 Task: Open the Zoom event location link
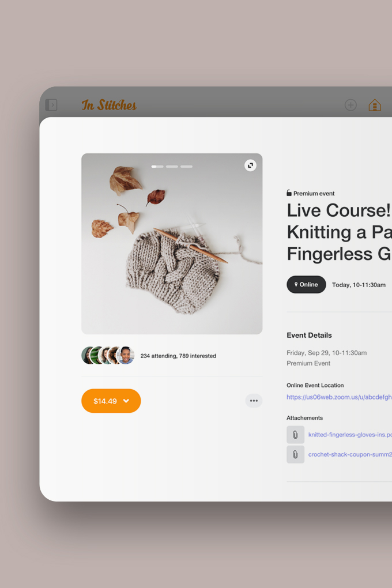pyautogui.click(x=339, y=397)
